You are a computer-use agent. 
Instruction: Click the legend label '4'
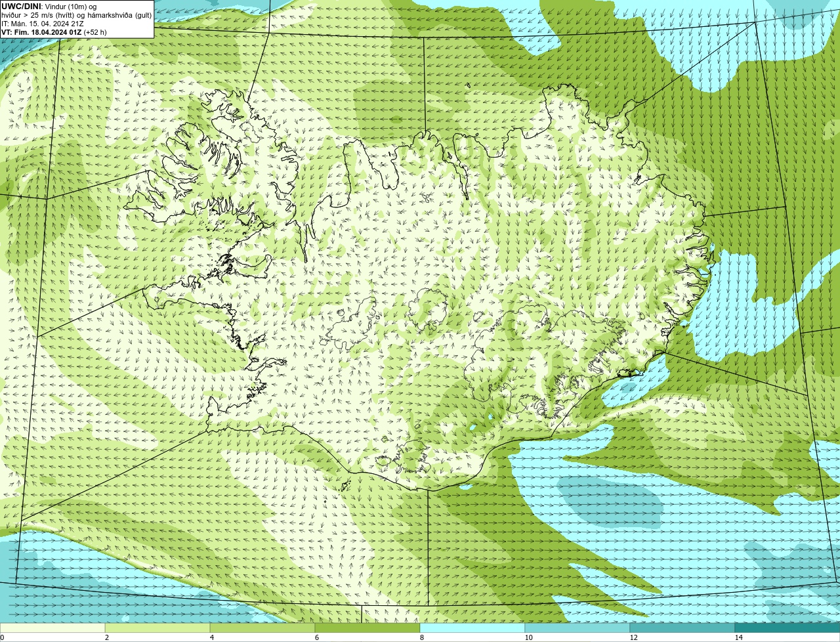point(211,637)
